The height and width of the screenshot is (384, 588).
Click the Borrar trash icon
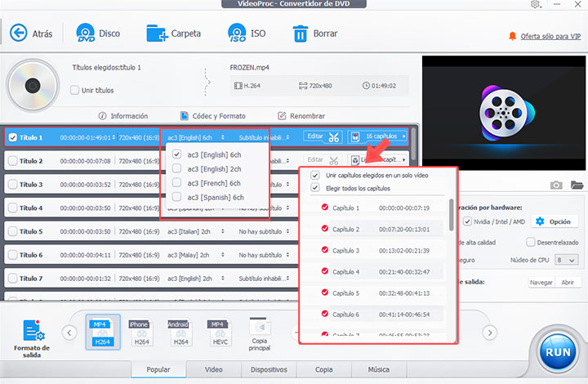[x=301, y=33]
